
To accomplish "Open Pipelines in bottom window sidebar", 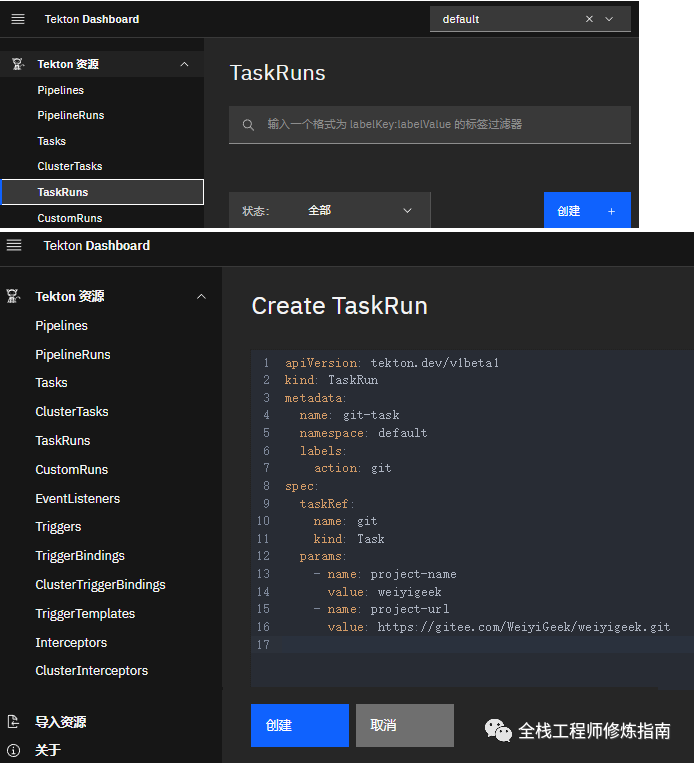I will coord(61,326).
